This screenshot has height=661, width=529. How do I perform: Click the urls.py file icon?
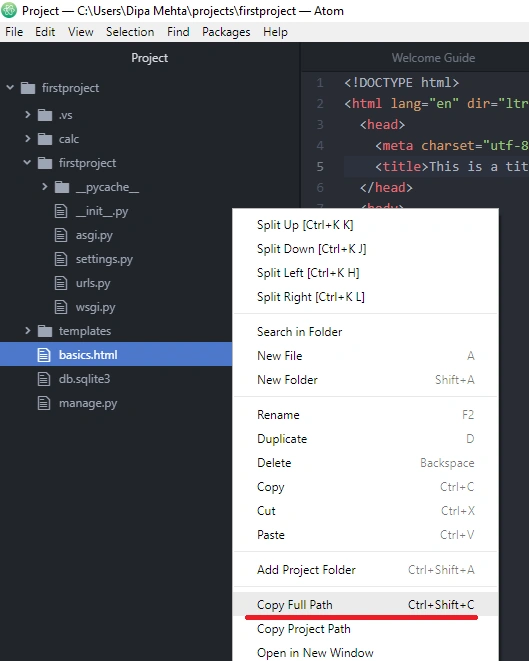coord(61,283)
